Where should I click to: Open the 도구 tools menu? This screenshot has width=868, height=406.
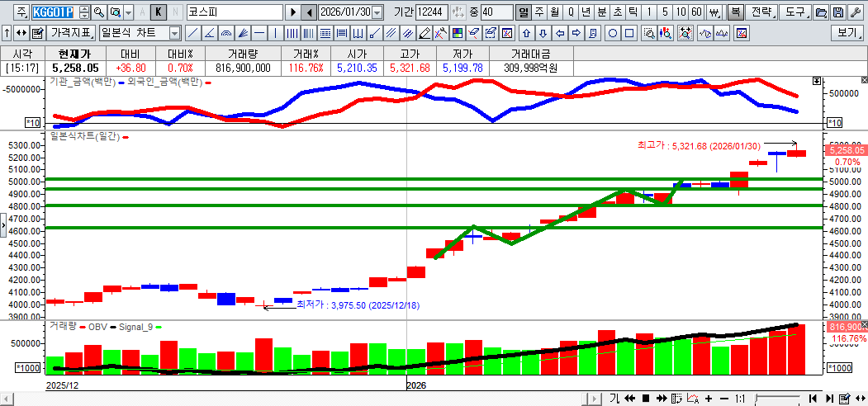[x=795, y=12]
